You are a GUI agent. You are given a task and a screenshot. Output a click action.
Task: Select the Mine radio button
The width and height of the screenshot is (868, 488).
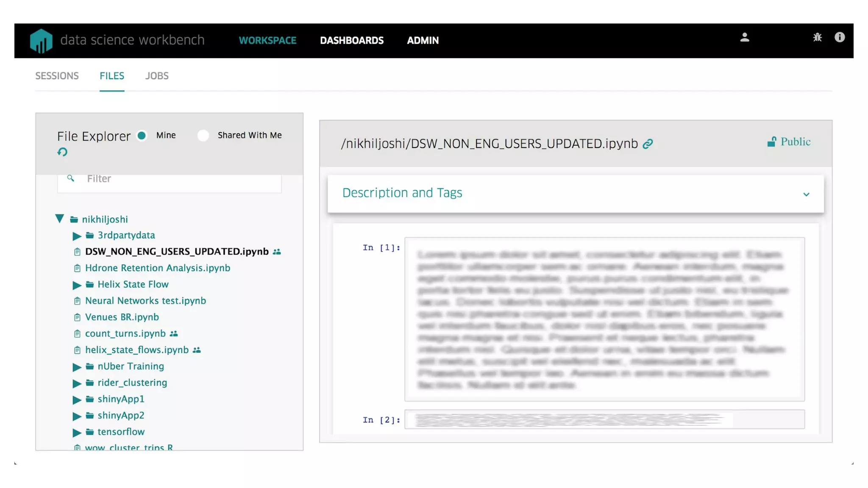[142, 136]
